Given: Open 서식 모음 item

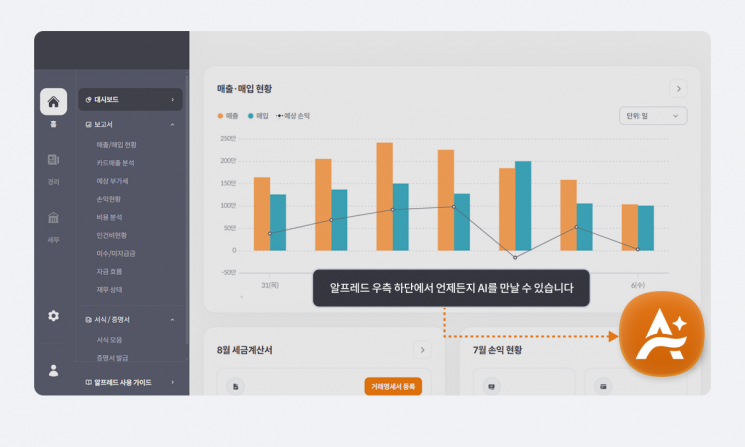Looking at the screenshot, I should click(x=109, y=340).
